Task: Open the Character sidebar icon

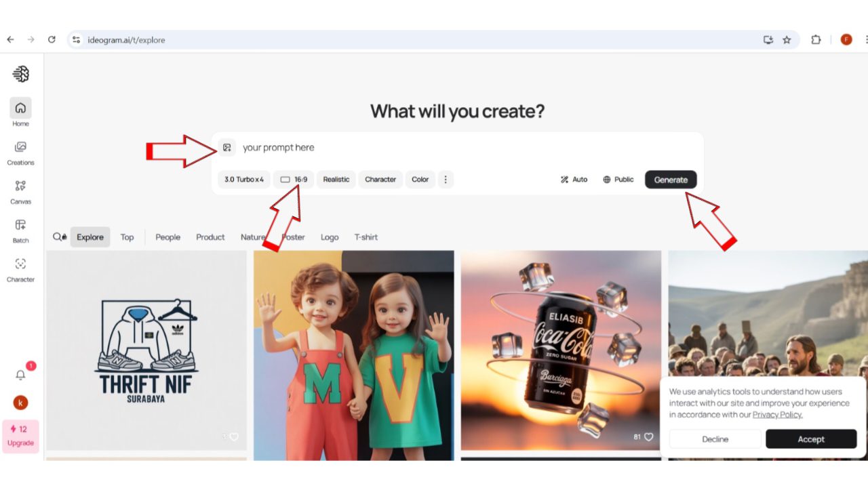Action: pos(20,264)
